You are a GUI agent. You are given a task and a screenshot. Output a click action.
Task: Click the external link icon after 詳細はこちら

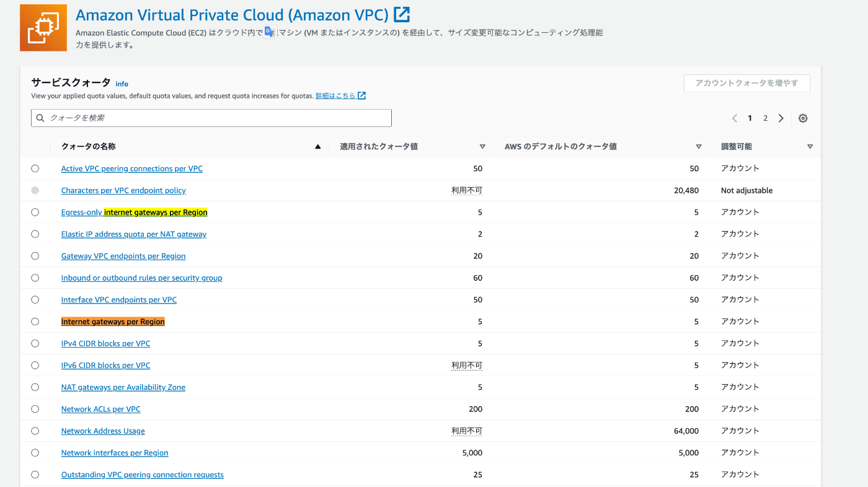click(x=362, y=95)
